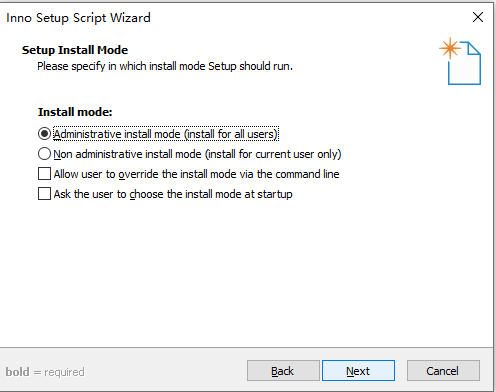Click the window title Inno Setup Script Wizard
Screen dimensions: 496x392
(78, 18)
